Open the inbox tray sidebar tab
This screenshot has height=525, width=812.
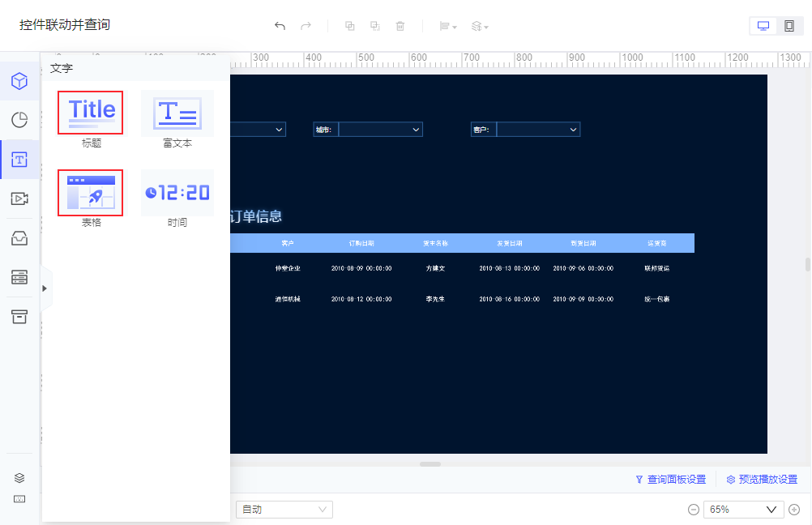19,238
